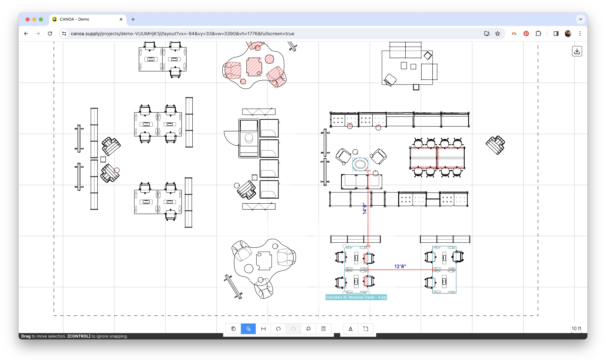Select the organic lounge cluster at bottom
606x364 pixels.
point(264,269)
